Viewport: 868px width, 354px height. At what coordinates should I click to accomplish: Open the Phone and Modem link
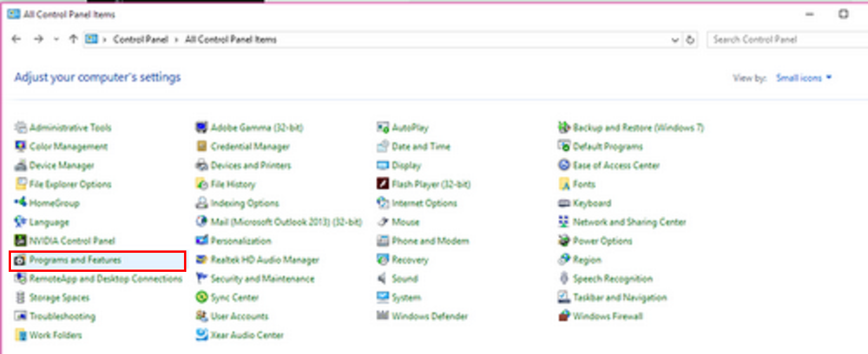430,241
